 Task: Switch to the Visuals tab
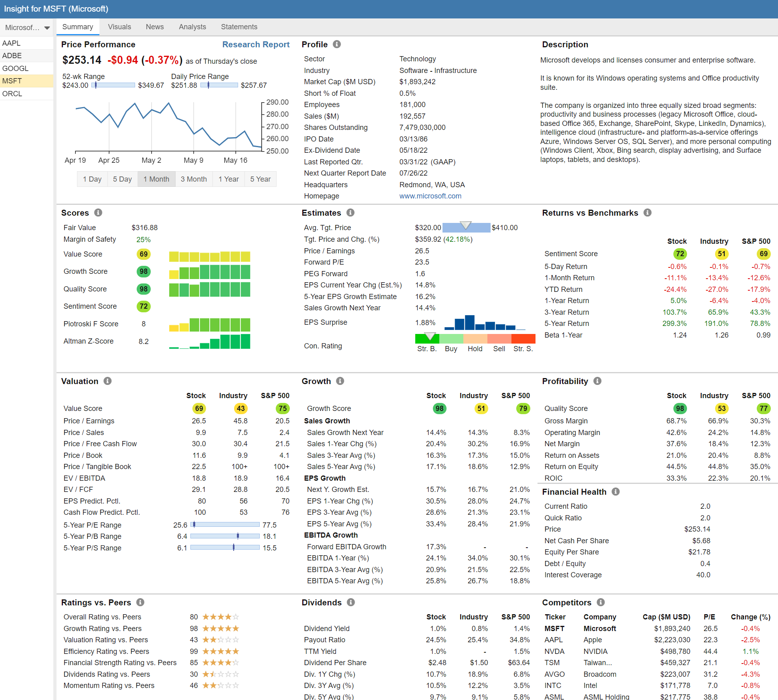pos(119,27)
